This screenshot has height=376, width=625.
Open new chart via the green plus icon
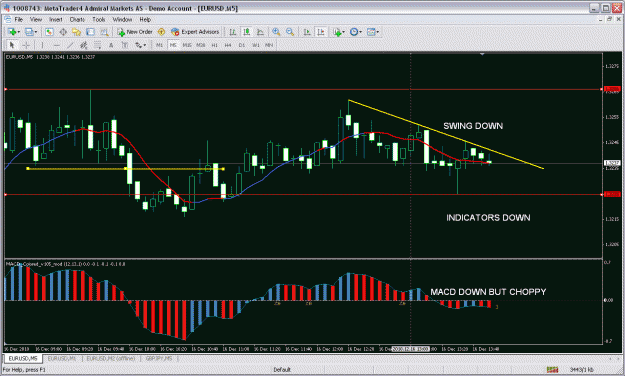pos(12,32)
